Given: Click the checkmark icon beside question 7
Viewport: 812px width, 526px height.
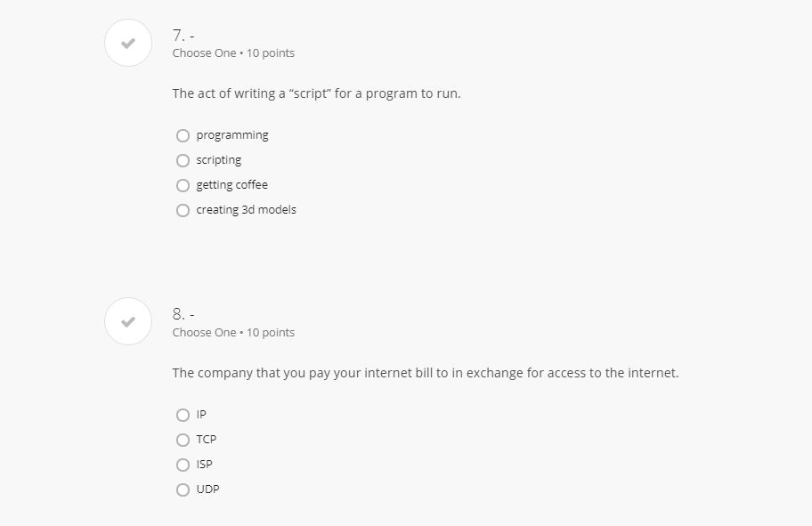Looking at the screenshot, I should pyautogui.click(x=128, y=43).
